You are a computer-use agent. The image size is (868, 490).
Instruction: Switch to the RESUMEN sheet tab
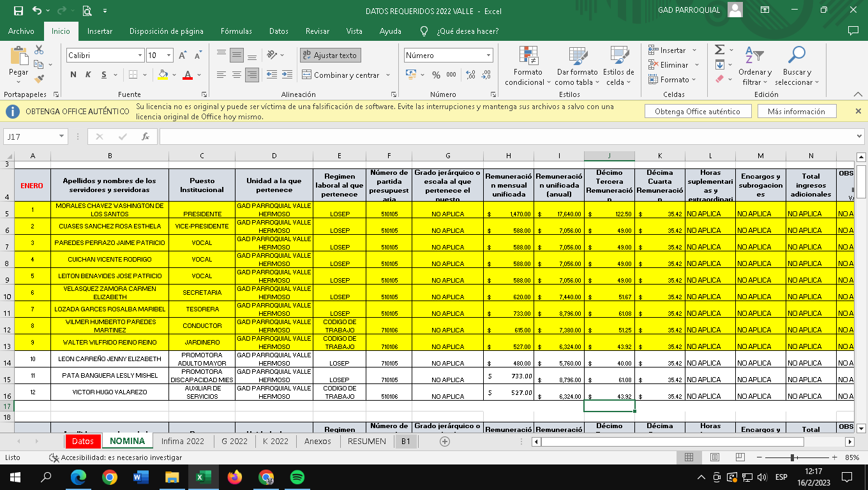click(367, 441)
